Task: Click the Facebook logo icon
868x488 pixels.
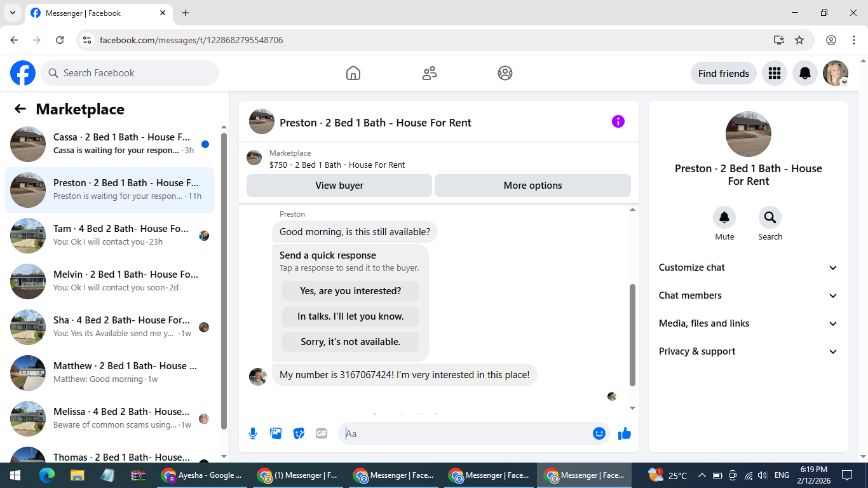Action: pos(23,73)
